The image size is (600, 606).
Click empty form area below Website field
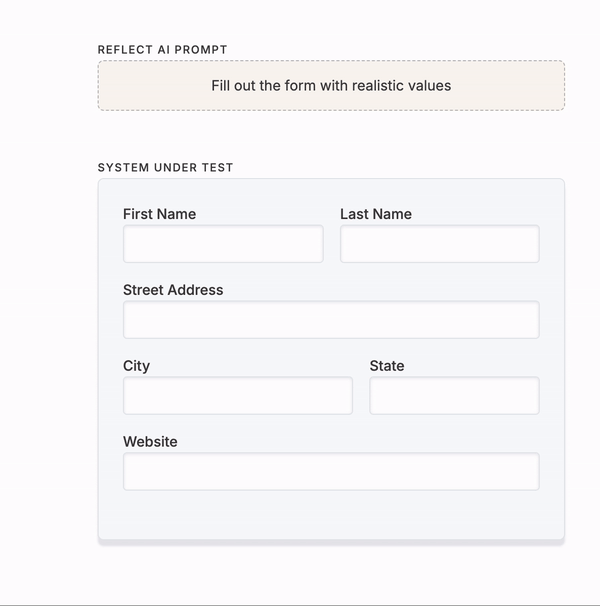coord(331,515)
